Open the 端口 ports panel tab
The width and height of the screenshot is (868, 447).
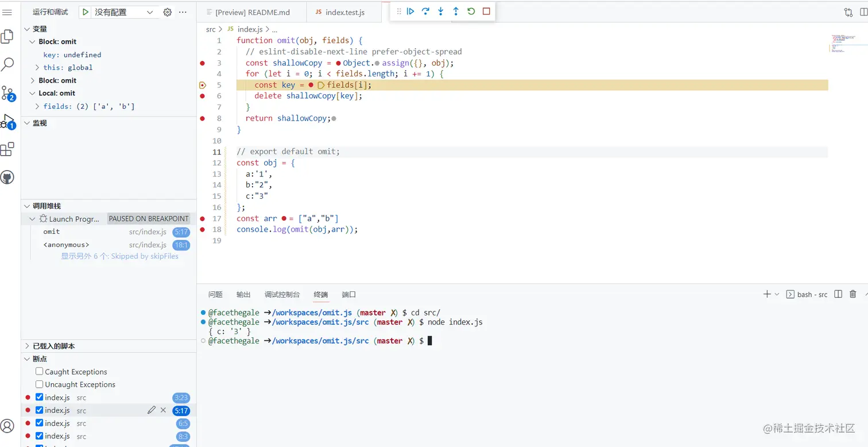pyautogui.click(x=348, y=294)
